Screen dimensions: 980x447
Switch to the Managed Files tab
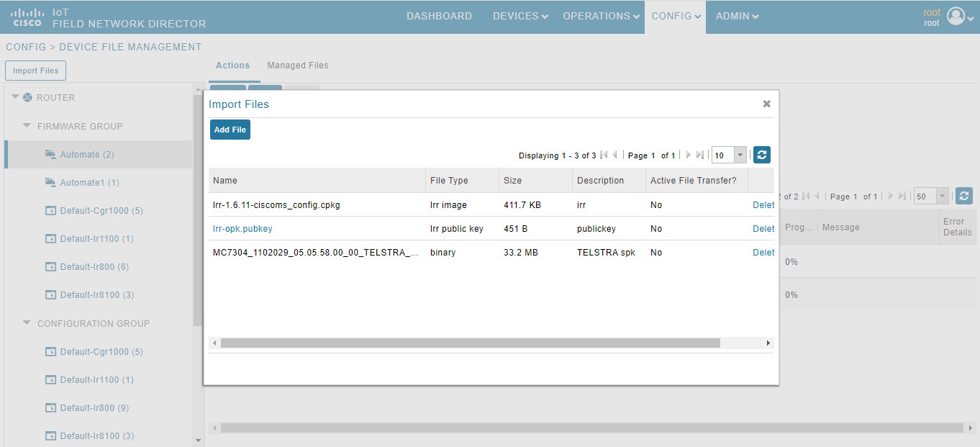coord(298,66)
